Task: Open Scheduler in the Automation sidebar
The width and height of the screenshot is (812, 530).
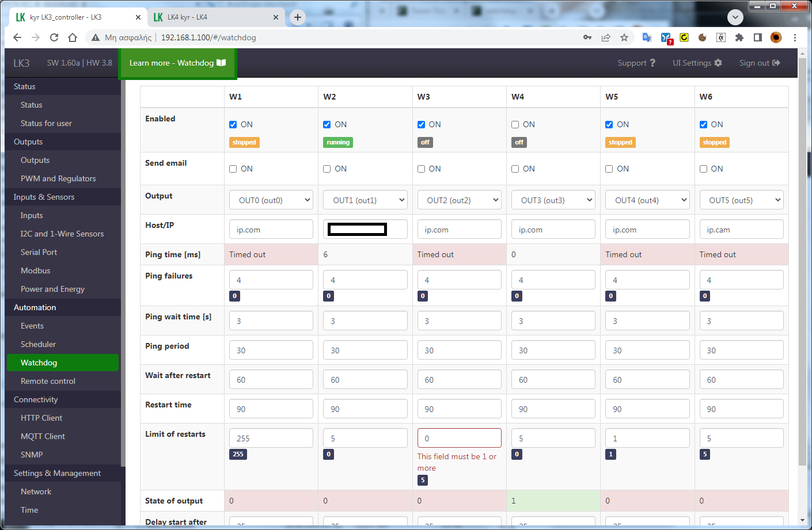Action: point(38,344)
